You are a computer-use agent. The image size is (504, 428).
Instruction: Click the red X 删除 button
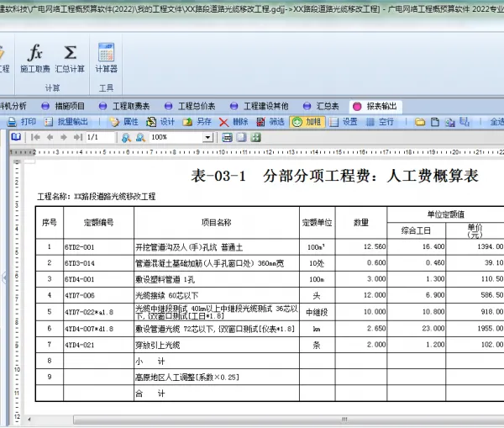(x=234, y=122)
